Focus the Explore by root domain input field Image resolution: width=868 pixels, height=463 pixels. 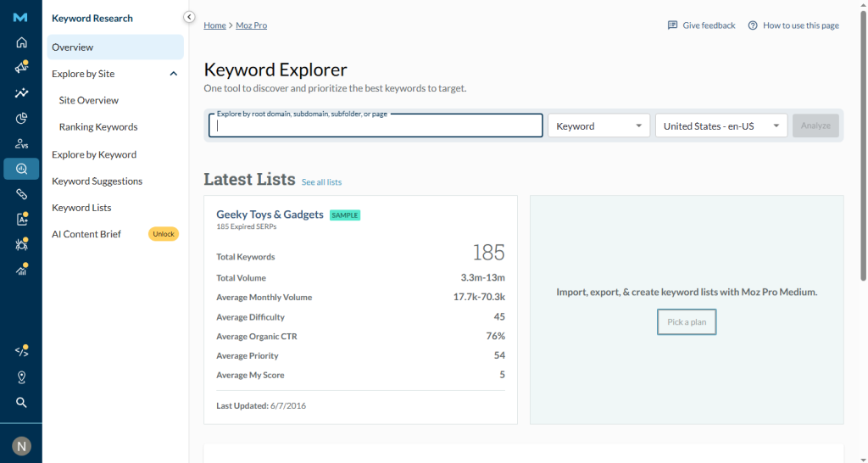[376, 126]
